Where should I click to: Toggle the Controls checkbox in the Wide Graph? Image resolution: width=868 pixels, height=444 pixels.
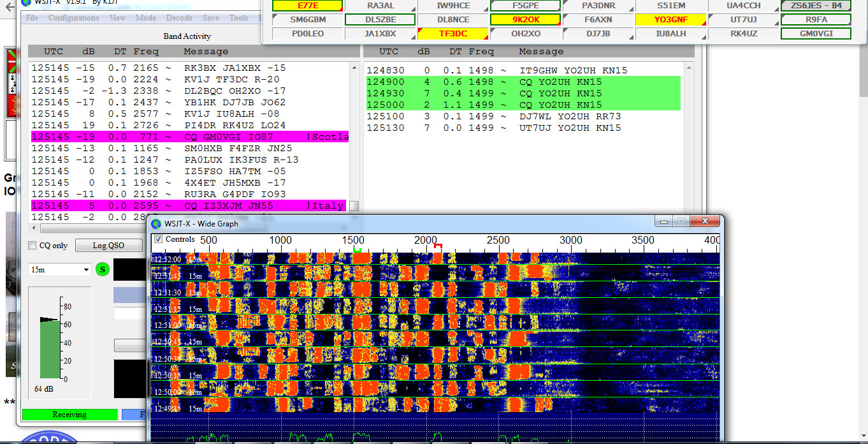[x=157, y=240]
